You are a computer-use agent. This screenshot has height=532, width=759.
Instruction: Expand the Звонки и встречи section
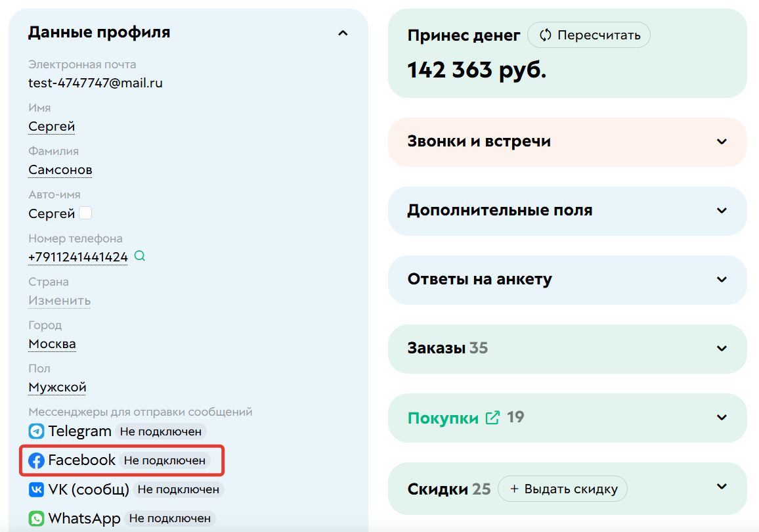(721, 142)
